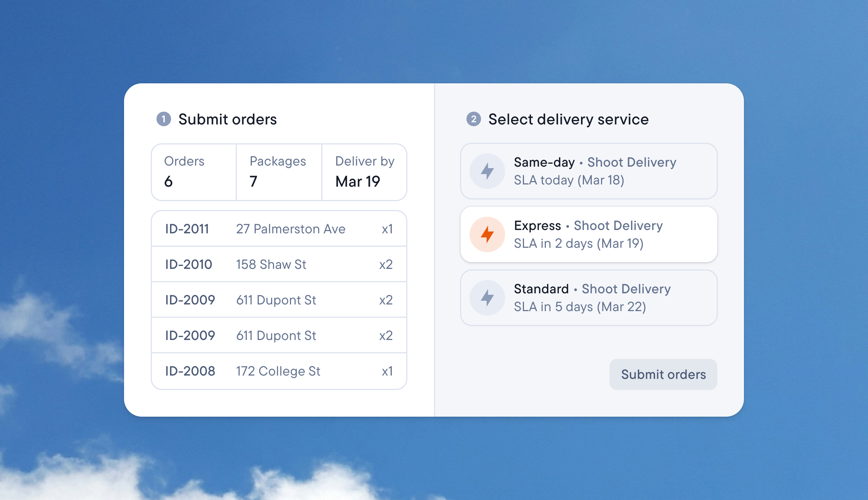Select order row ID-2011
The width and height of the screenshot is (868, 500).
[279, 229]
